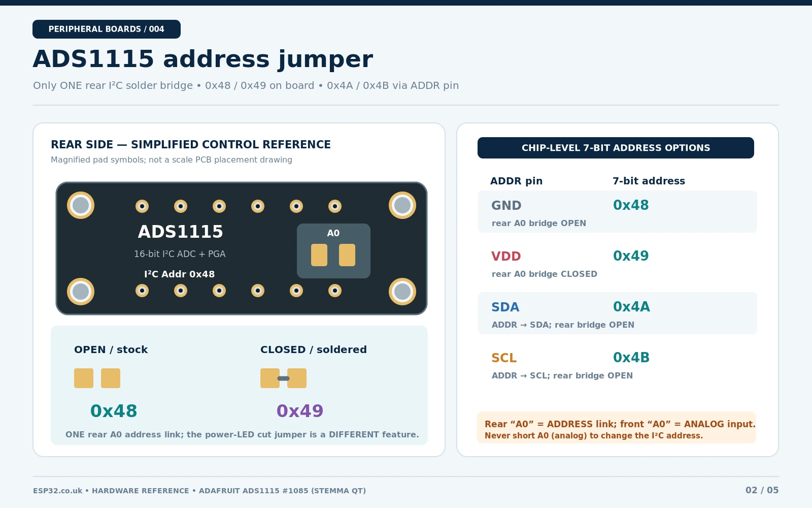Click the orange Rear A0 warning note
Screen dimensions: 812x508
click(x=617, y=427)
